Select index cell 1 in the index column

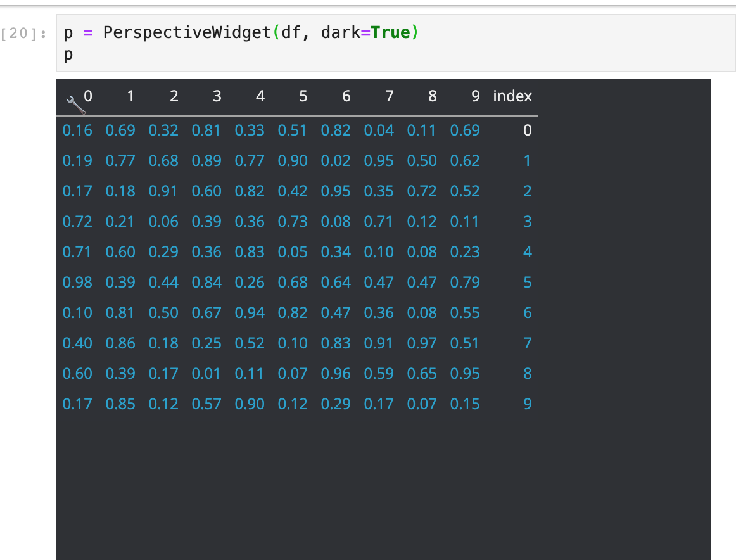(528, 160)
